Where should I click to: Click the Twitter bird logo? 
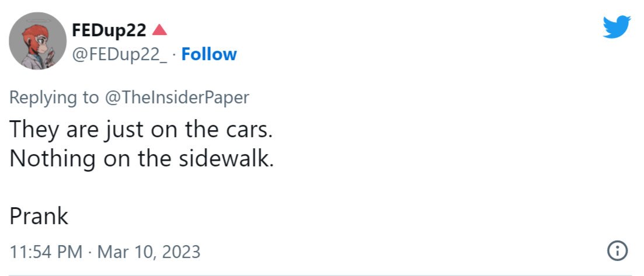point(617,27)
